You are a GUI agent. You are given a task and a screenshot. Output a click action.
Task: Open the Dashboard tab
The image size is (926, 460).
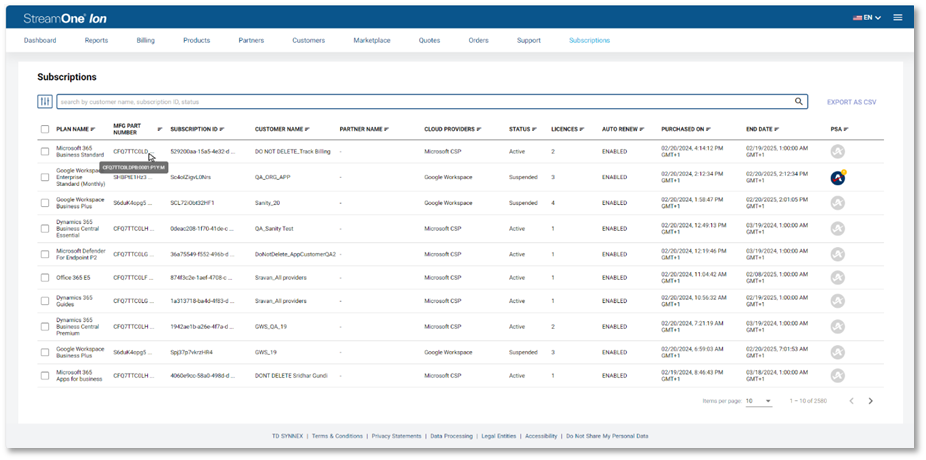40,41
